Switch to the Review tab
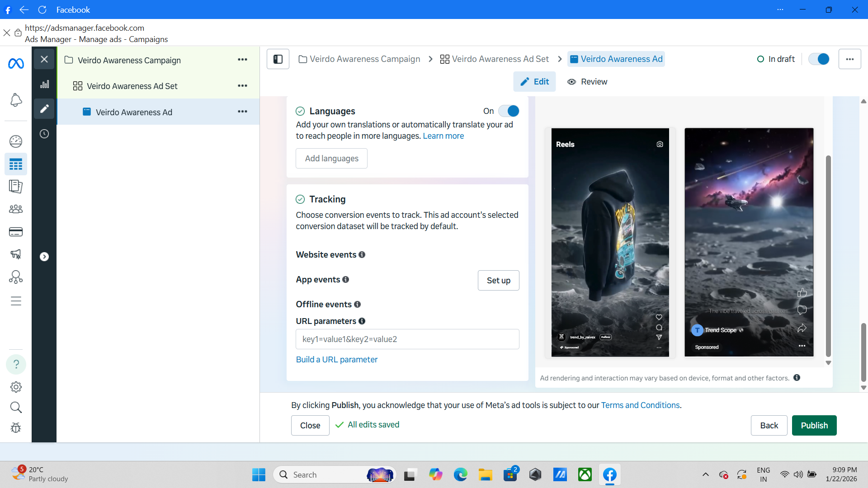 point(587,82)
